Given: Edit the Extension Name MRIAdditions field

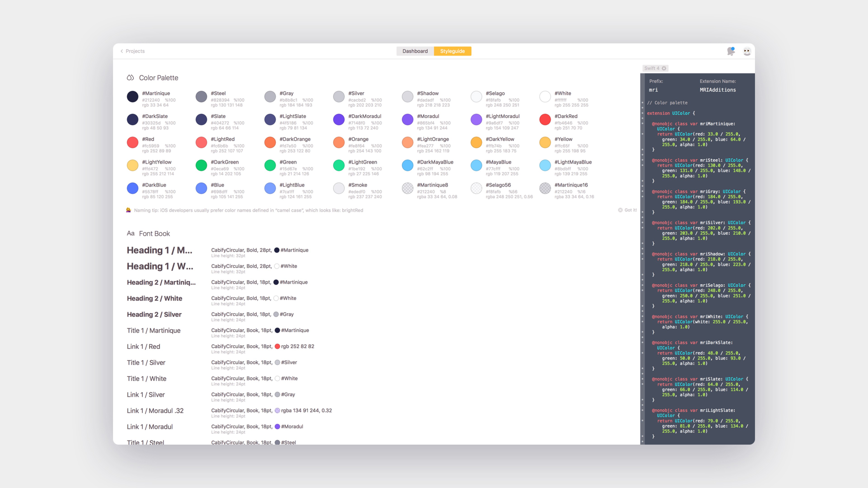Looking at the screenshot, I should tap(717, 90).
